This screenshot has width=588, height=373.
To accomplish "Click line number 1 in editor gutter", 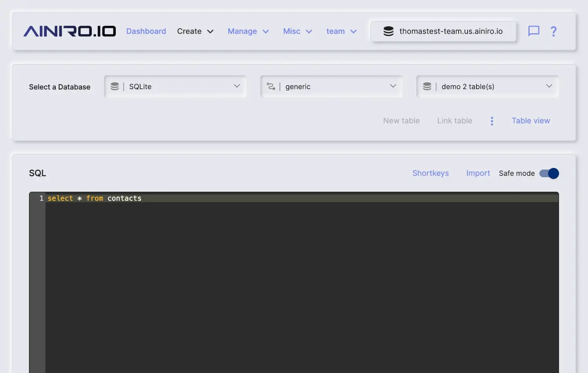I will point(41,198).
